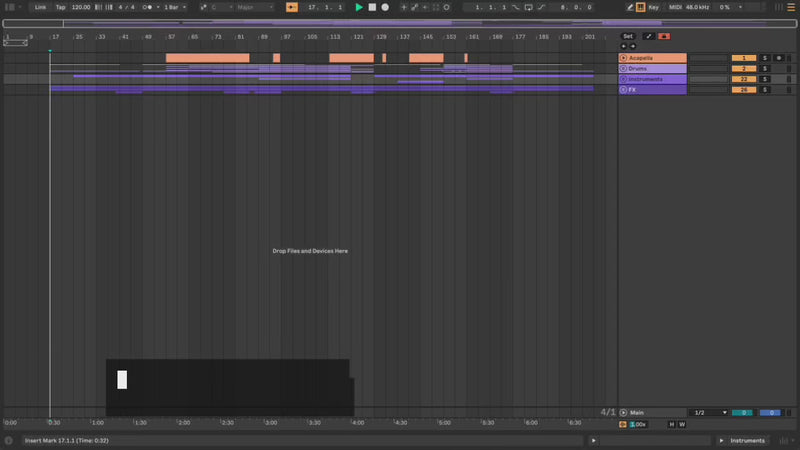This screenshot has height=450, width=800.
Task: Toggle the Drums track activator numbered 2
Action: tap(743, 68)
